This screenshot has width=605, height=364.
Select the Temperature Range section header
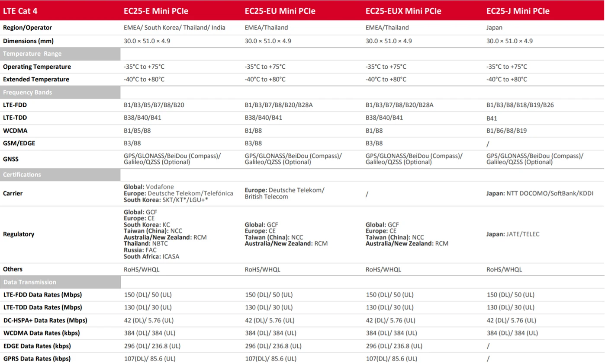coord(32,54)
